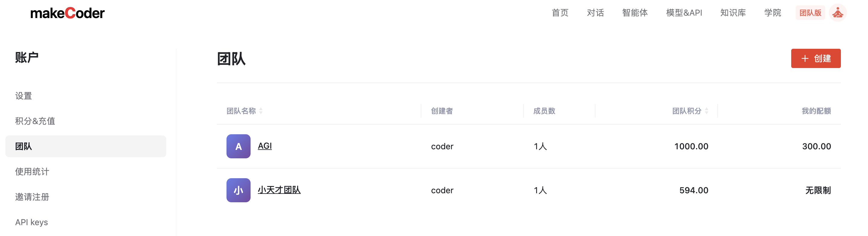
Task: Open 知识库 in top navigation
Action: [733, 13]
